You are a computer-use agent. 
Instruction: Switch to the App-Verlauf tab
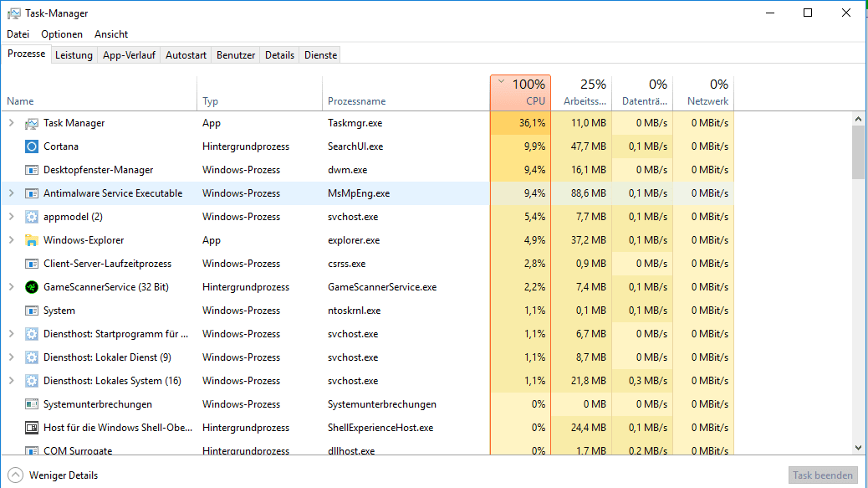[x=129, y=55]
